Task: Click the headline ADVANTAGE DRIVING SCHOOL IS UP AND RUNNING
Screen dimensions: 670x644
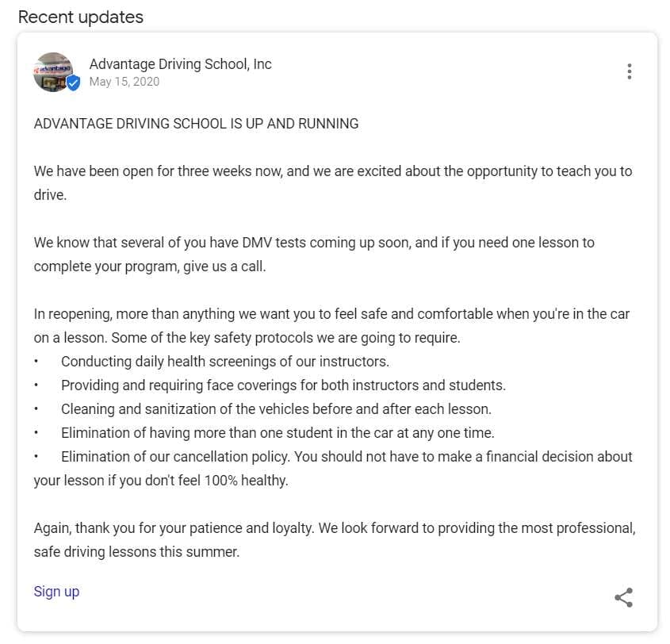Action: 196,124
